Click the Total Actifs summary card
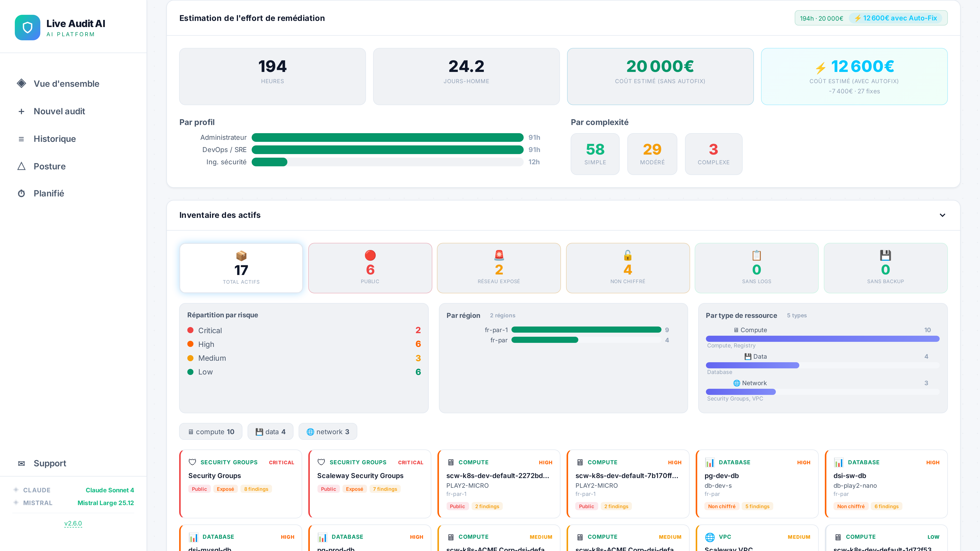The image size is (980, 551). pos(241,268)
